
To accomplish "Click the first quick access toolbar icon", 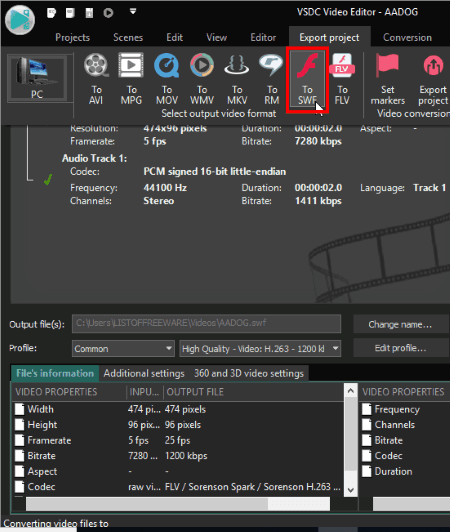I will pyautogui.click(x=51, y=13).
